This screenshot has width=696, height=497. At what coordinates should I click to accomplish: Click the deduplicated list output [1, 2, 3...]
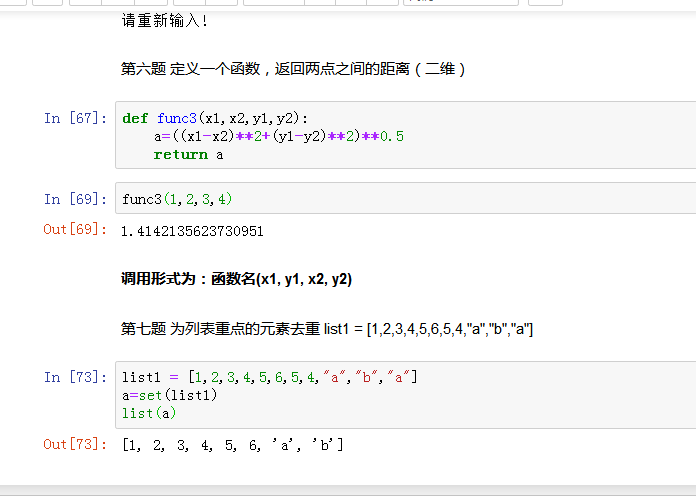click(232, 444)
